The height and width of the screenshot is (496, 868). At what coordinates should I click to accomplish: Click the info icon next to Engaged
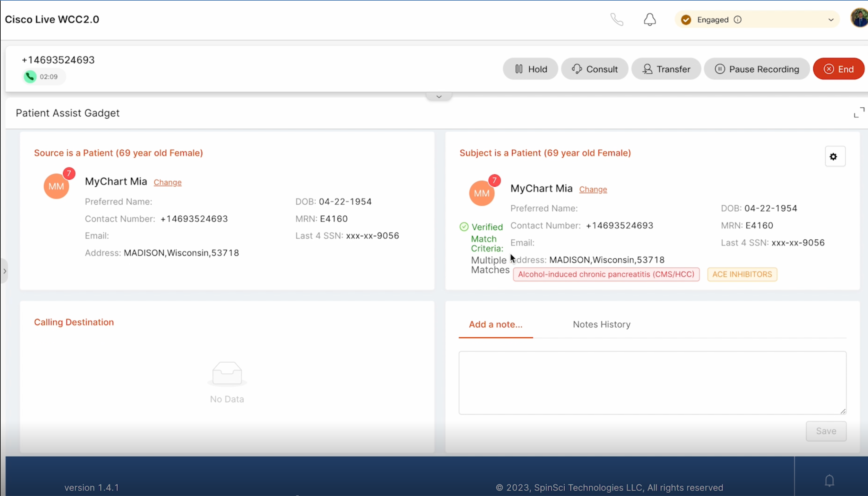738,19
